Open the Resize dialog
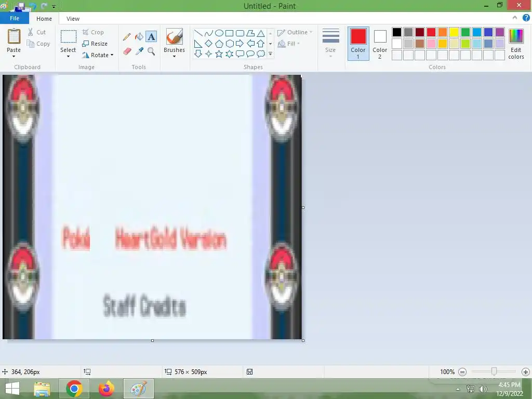This screenshot has height=399, width=532. point(95,44)
